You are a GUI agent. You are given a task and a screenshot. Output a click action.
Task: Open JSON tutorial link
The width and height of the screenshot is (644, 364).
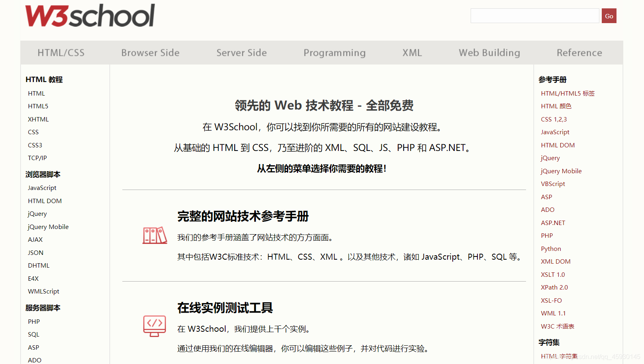35,252
